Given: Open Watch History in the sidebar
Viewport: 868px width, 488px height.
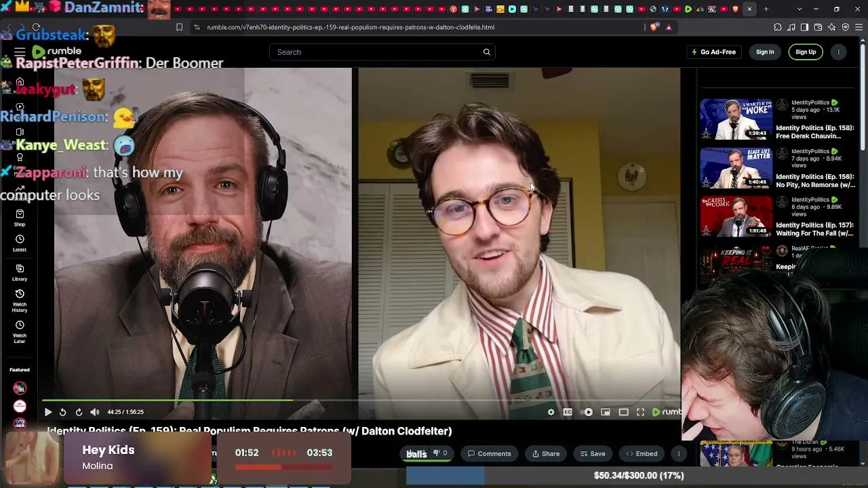Looking at the screenshot, I should 20,301.
